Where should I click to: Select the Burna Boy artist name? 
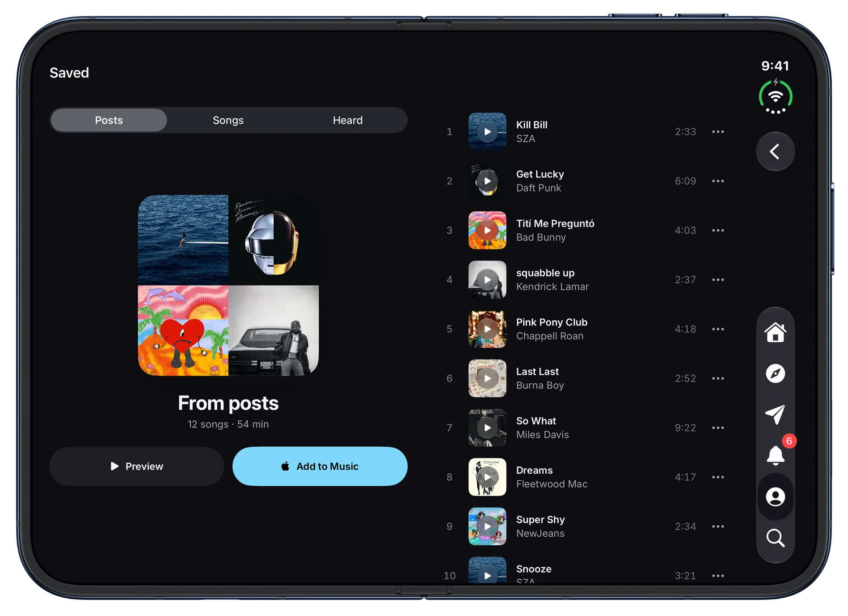pyautogui.click(x=540, y=385)
